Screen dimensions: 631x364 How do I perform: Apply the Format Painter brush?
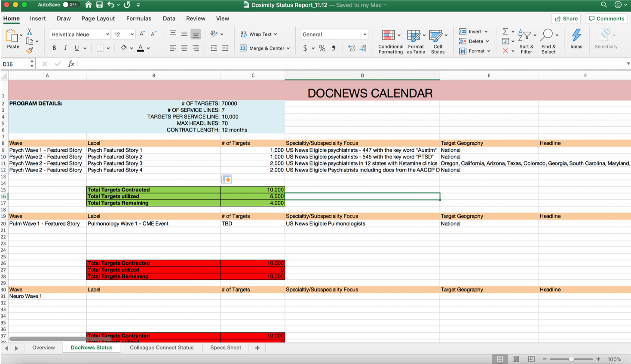(x=30, y=50)
